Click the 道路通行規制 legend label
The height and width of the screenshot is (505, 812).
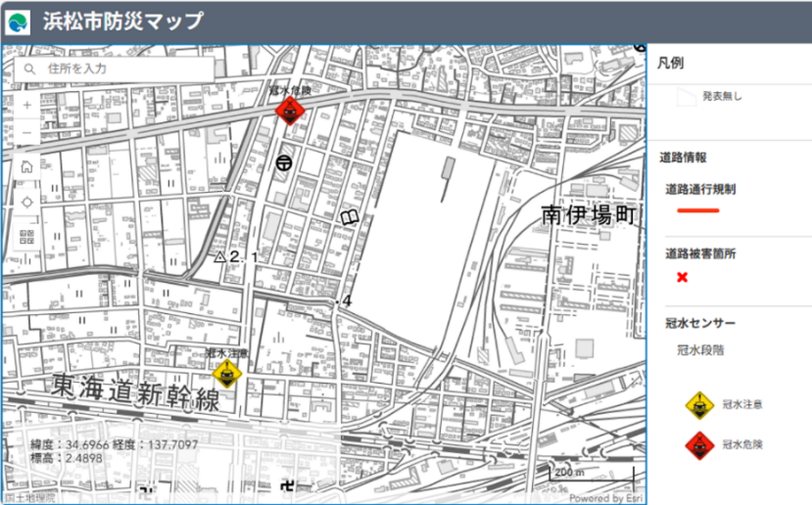[x=700, y=190]
